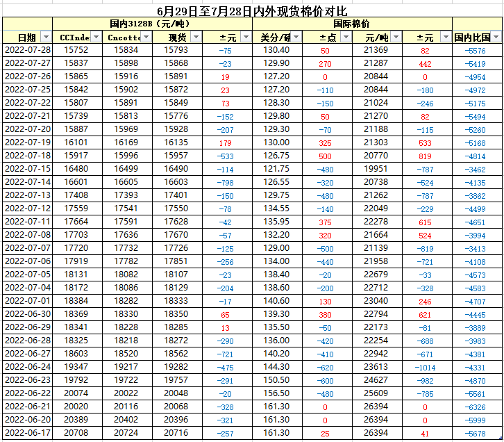Select Cncotton value 15834
Screen dimensions: 504x442
pos(127,50)
